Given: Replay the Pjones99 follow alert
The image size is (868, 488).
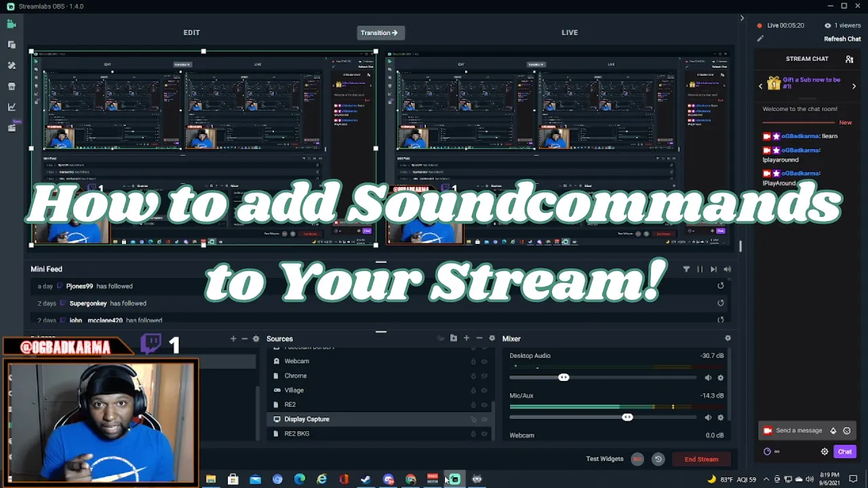Looking at the screenshot, I should (x=721, y=286).
